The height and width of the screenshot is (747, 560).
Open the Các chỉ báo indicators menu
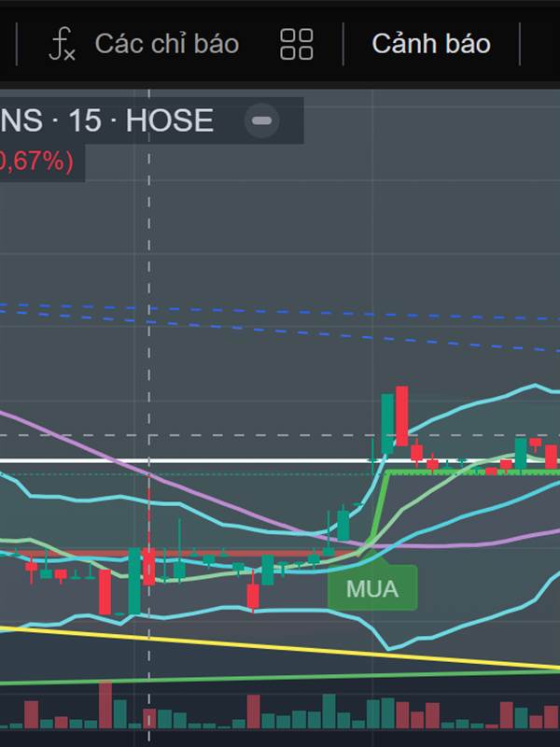(145, 44)
